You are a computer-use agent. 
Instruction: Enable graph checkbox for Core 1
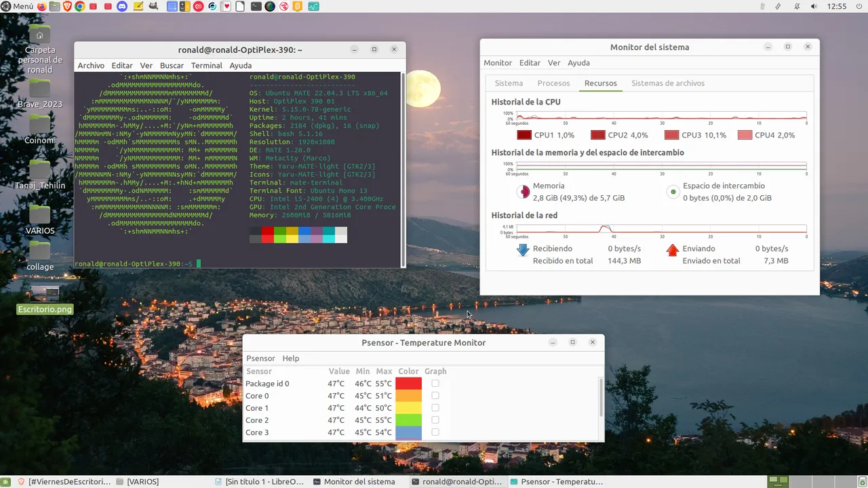pos(435,408)
